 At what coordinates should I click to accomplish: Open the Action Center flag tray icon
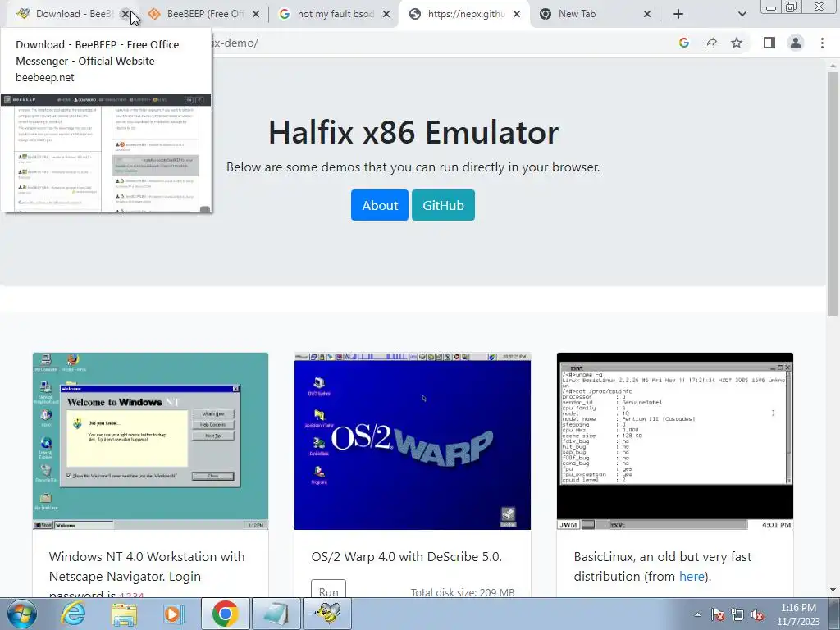pos(718,614)
